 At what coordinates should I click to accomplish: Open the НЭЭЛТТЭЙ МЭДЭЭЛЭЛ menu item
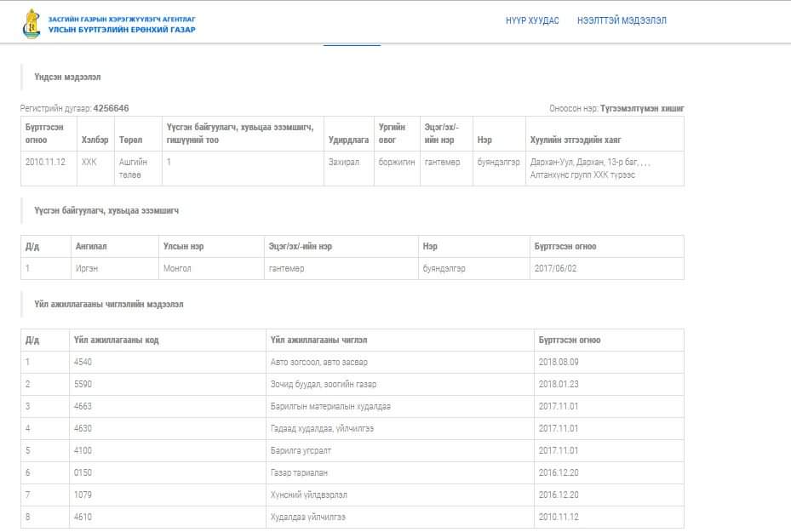click(622, 20)
